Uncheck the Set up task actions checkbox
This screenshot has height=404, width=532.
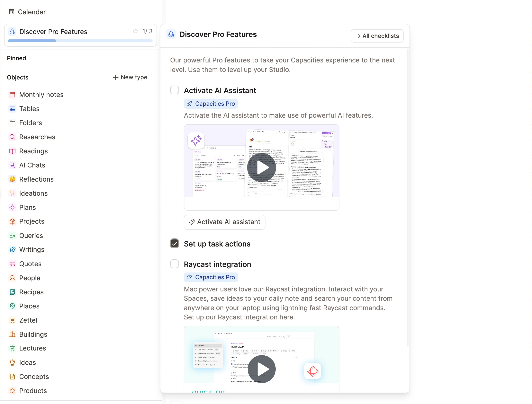pos(174,243)
